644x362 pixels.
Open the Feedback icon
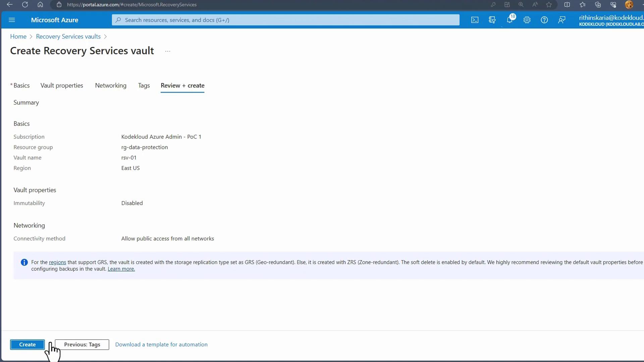point(562,20)
